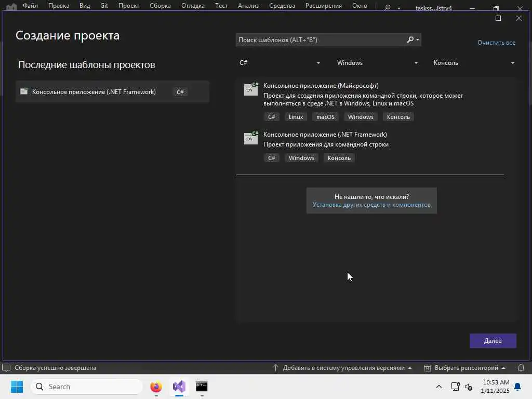
Task: Click C# tag under Майкрософт template
Action: click(272, 117)
